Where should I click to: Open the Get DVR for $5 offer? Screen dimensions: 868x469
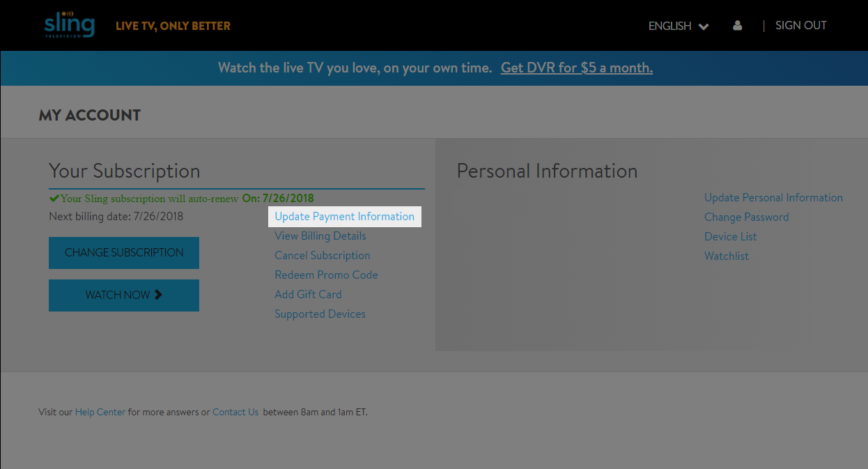coord(576,68)
